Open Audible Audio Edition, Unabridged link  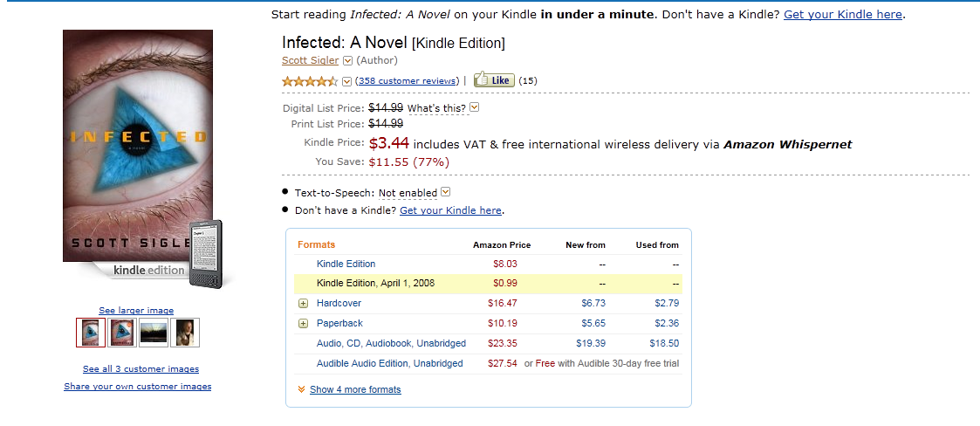point(389,363)
